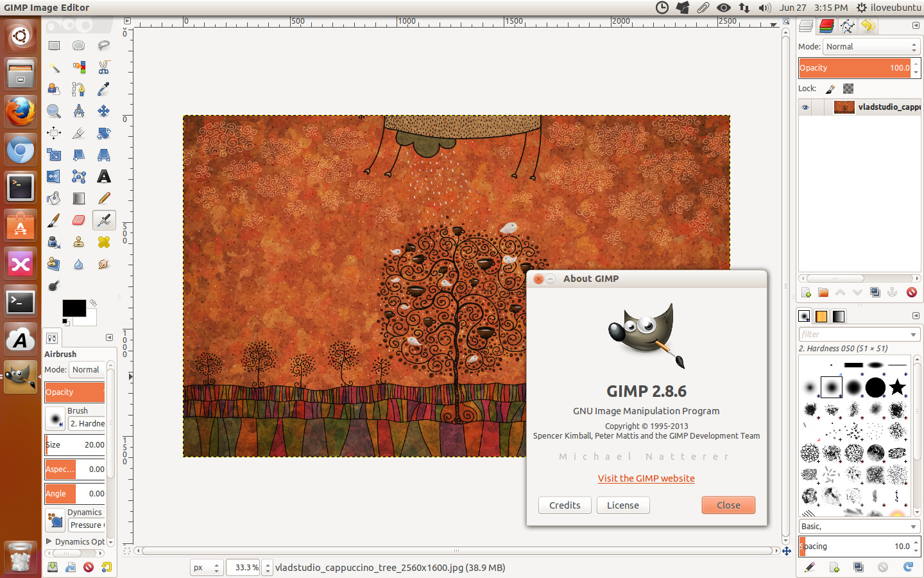
Task: Open the Basic brush spacing preset dropdown
Action: pyautogui.click(x=859, y=527)
